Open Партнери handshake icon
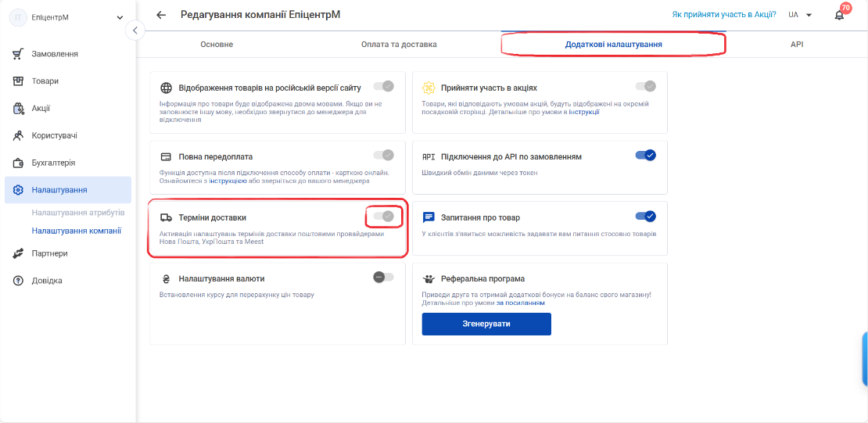This screenshot has width=868, height=423. (x=18, y=253)
